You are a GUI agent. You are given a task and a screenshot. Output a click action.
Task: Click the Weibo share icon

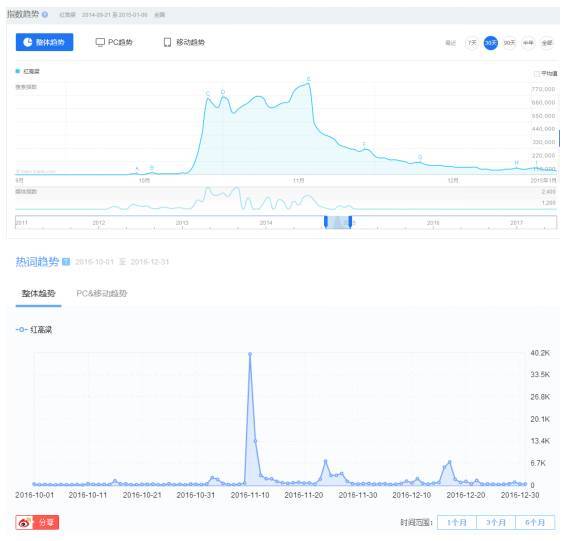24,523
